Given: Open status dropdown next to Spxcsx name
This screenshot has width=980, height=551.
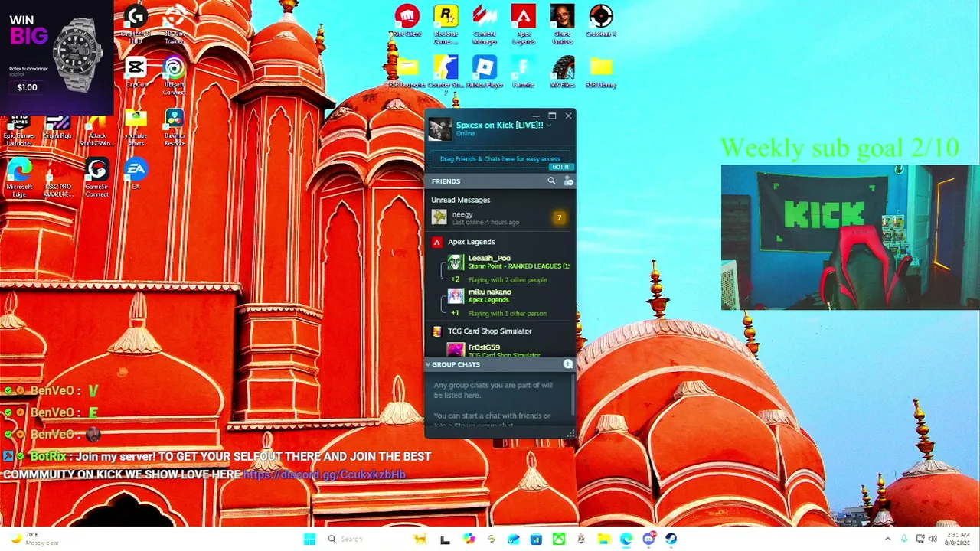Looking at the screenshot, I should (549, 126).
